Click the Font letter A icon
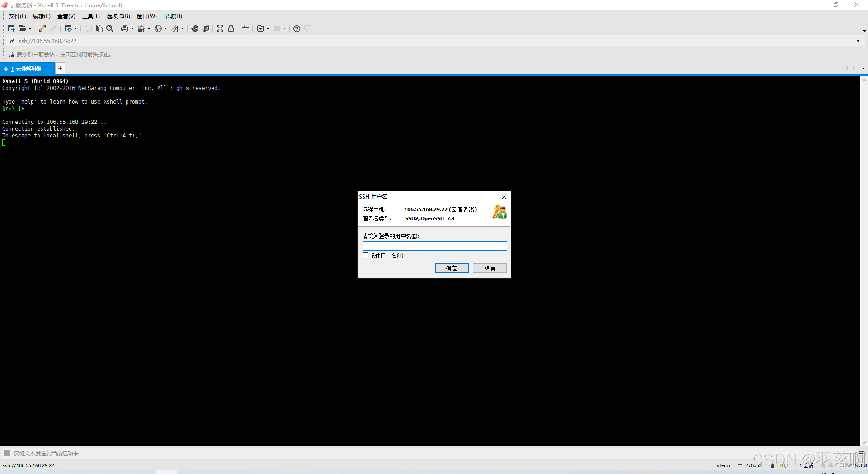Screen dimensions: 868x474 pyautogui.click(x=175, y=28)
